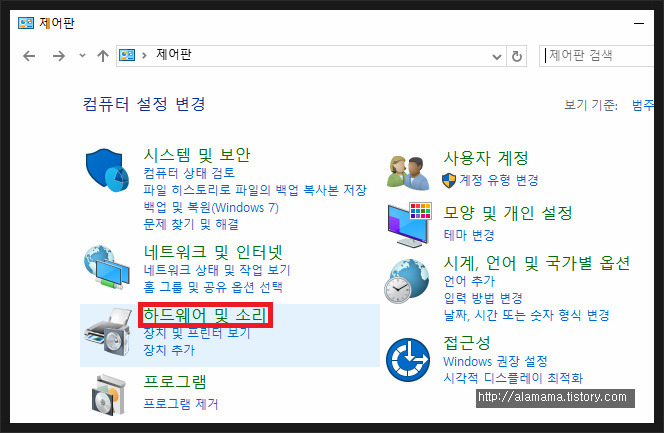
Task: Open the Network and Internet globe icon
Action: coord(107,268)
